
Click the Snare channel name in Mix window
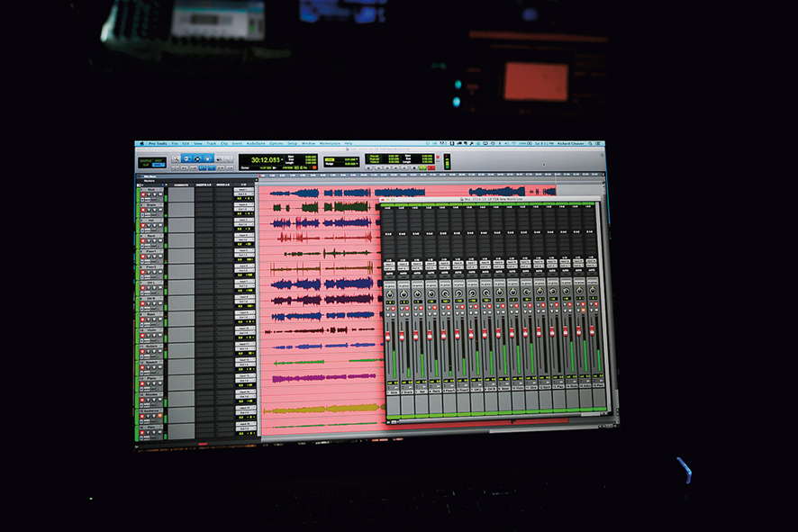pyautogui.click(x=407, y=392)
